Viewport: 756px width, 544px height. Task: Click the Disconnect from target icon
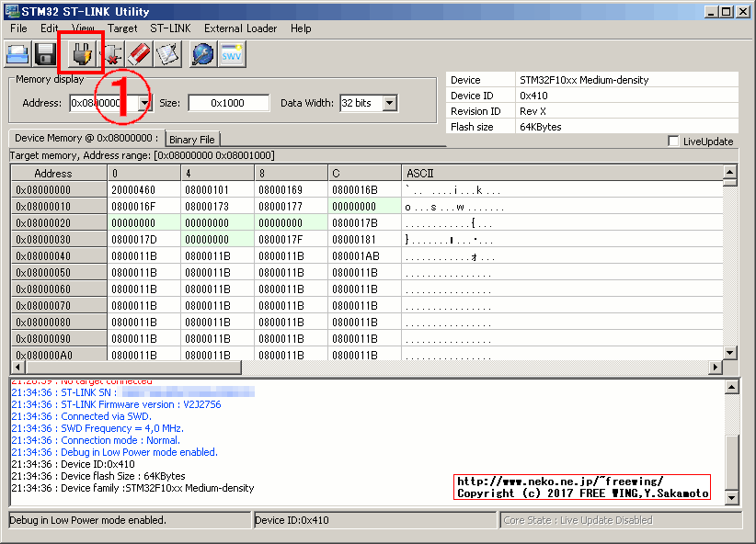tap(111, 53)
